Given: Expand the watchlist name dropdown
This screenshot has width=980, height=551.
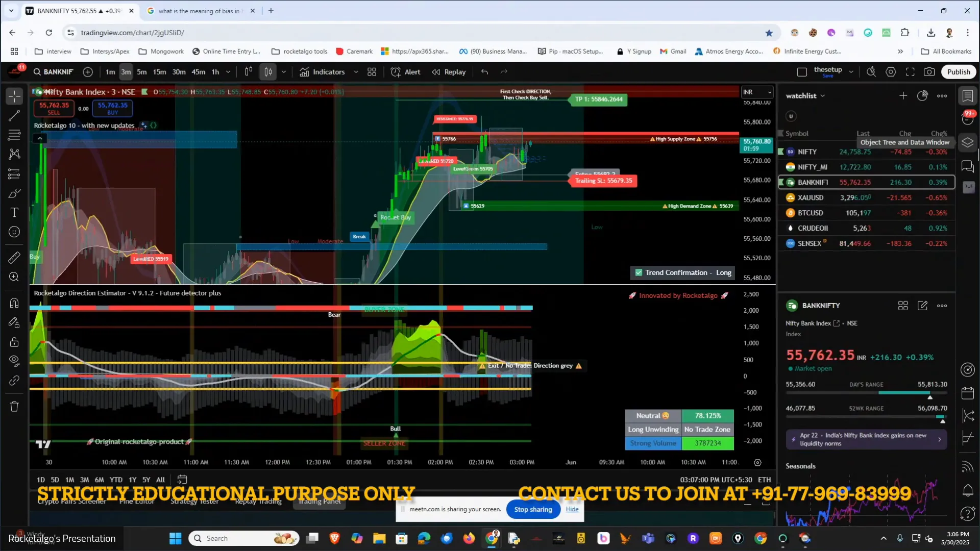Looking at the screenshot, I should click(805, 96).
